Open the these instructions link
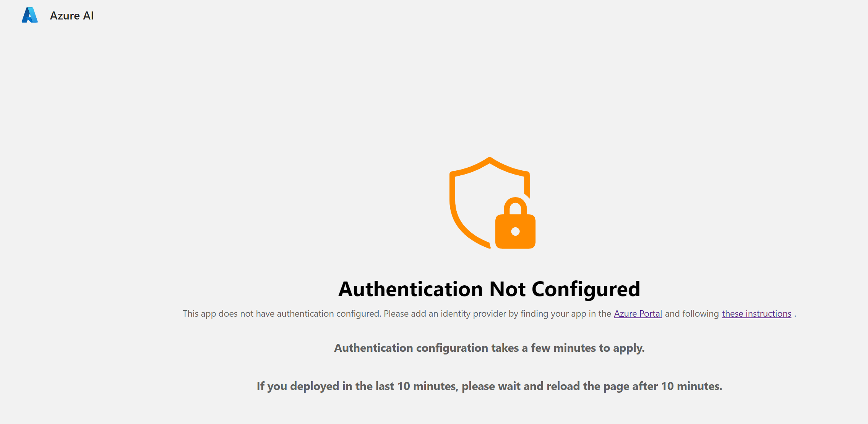868x424 pixels. tap(756, 314)
